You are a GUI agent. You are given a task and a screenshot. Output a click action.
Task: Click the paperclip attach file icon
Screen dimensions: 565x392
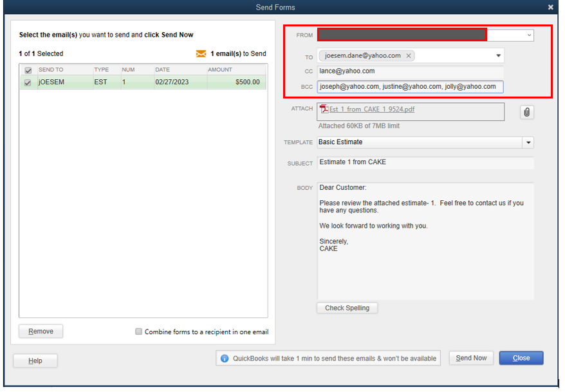tap(527, 113)
